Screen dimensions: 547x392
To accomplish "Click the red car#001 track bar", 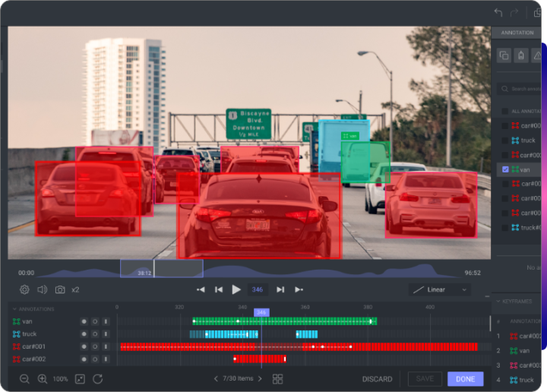I will point(299,346).
